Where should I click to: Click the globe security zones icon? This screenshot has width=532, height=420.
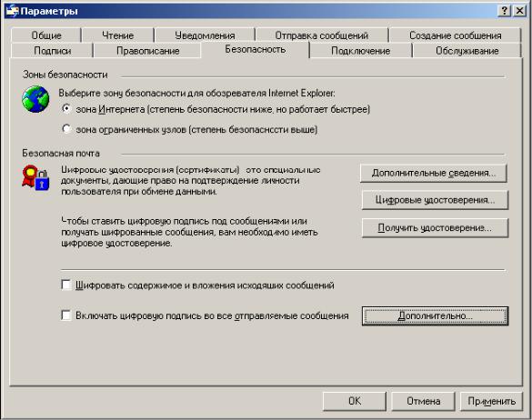pos(35,99)
